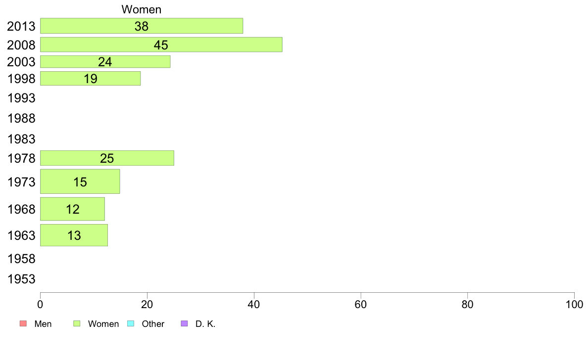
Task: Select the 2013 bar showing 38
Action: tap(141, 26)
